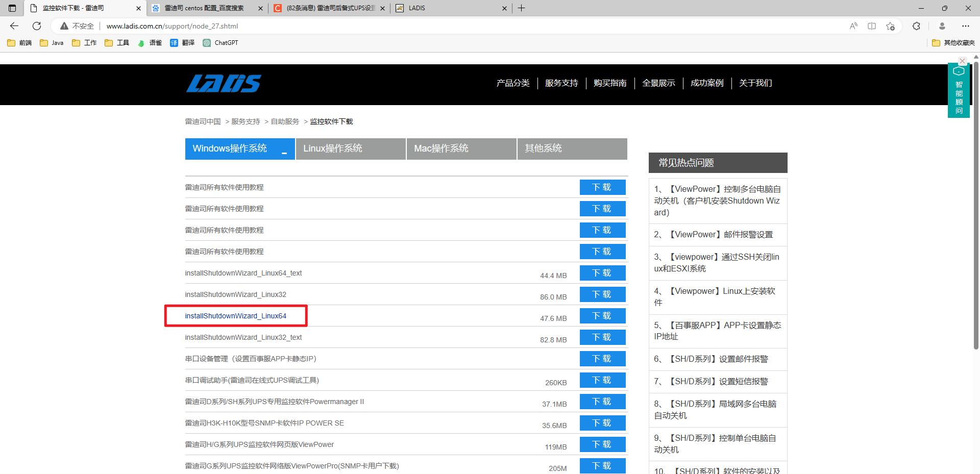Download installShutdownWizard_Linux32_text 82.8 MB

(x=602, y=337)
